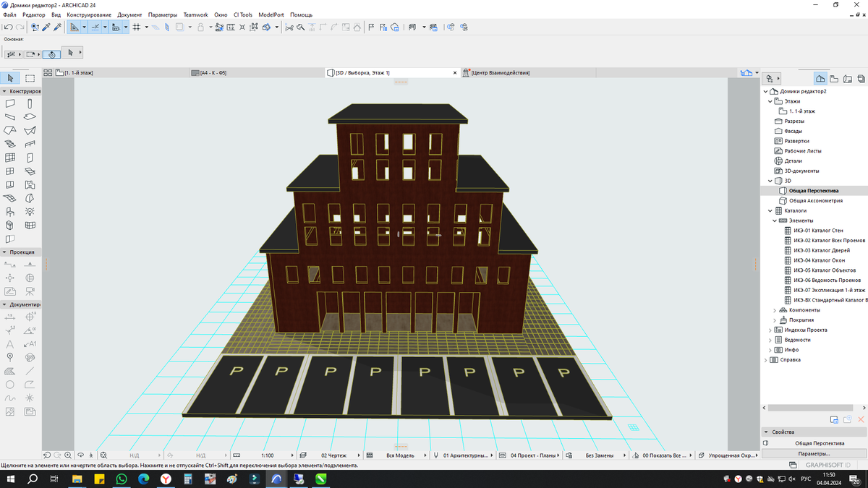
Task: Select the Lamp tool
Action: tap(30, 212)
